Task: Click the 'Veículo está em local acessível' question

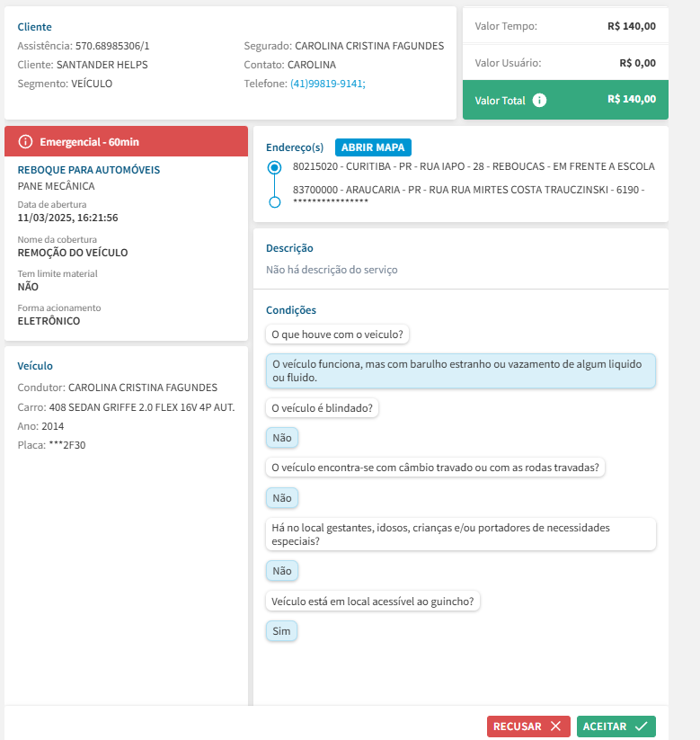Action: tap(373, 602)
